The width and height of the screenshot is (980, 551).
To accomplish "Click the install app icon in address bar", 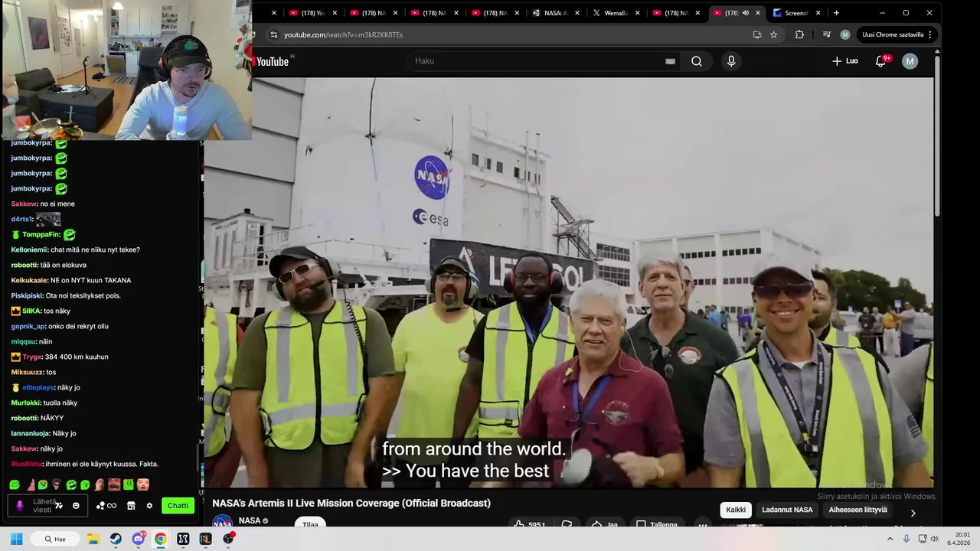I will coord(757,34).
